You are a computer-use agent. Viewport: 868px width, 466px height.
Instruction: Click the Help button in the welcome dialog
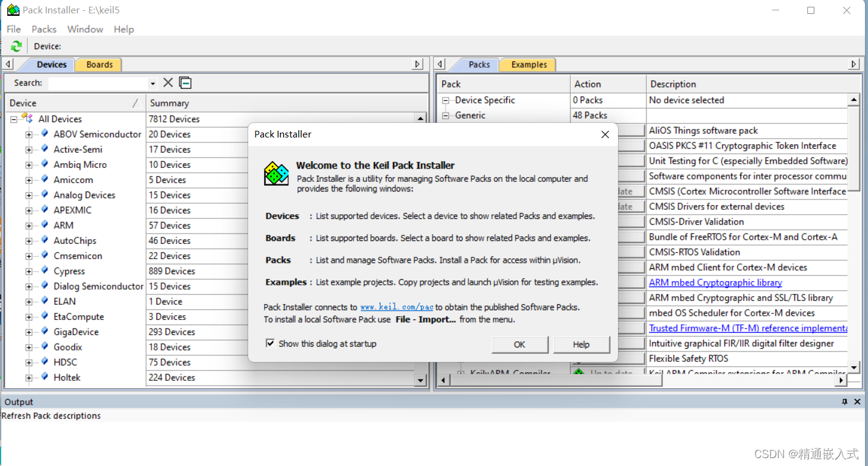click(582, 344)
